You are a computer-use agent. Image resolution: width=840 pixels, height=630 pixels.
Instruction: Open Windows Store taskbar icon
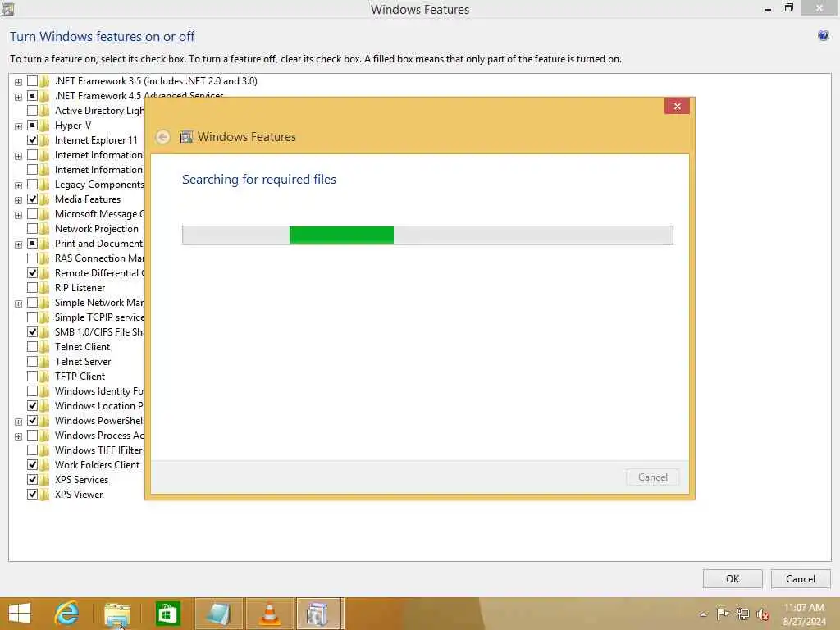click(x=167, y=614)
